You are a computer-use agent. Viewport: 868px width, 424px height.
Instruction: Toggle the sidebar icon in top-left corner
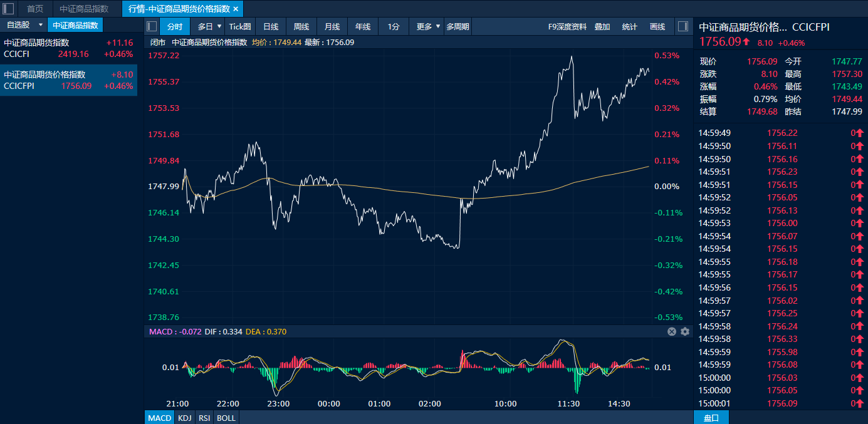click(x=9, y=9)
